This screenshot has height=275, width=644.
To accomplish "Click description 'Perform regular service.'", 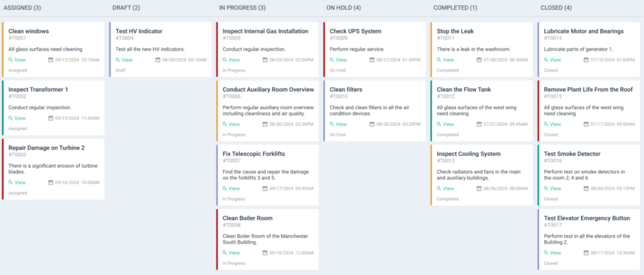I will pyautogui.click(x=357, y=49).
